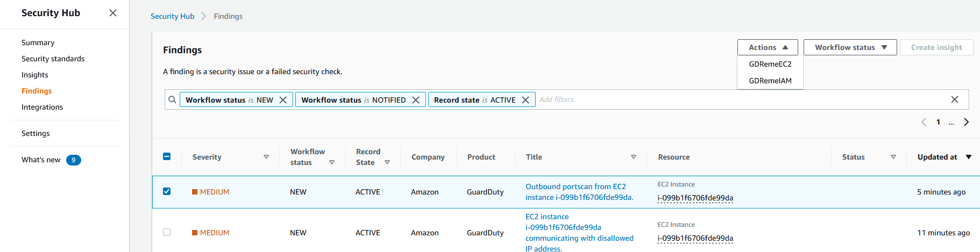Check the disallowed IP address finding checkbox
980x252 pixels.
pos(167,232)
